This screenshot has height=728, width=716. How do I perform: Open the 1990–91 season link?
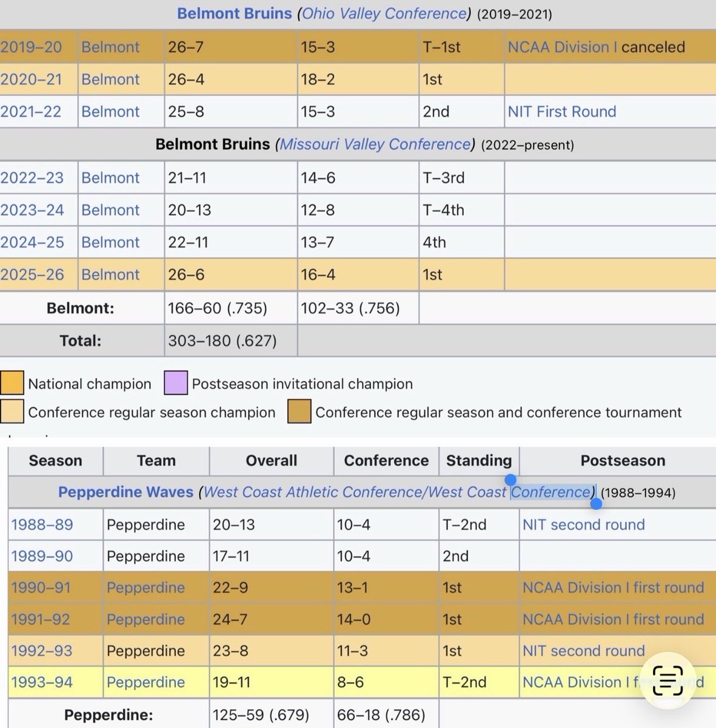(41, 588)
